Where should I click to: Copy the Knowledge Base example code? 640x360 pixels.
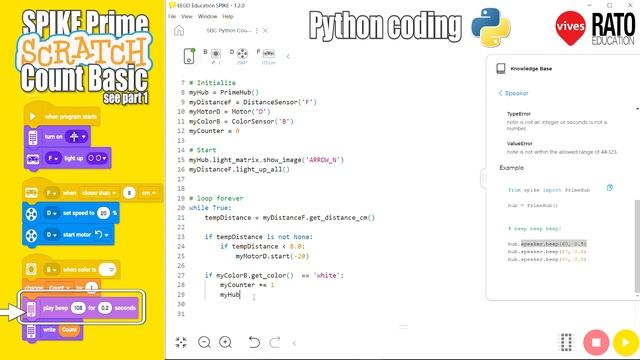610,188
